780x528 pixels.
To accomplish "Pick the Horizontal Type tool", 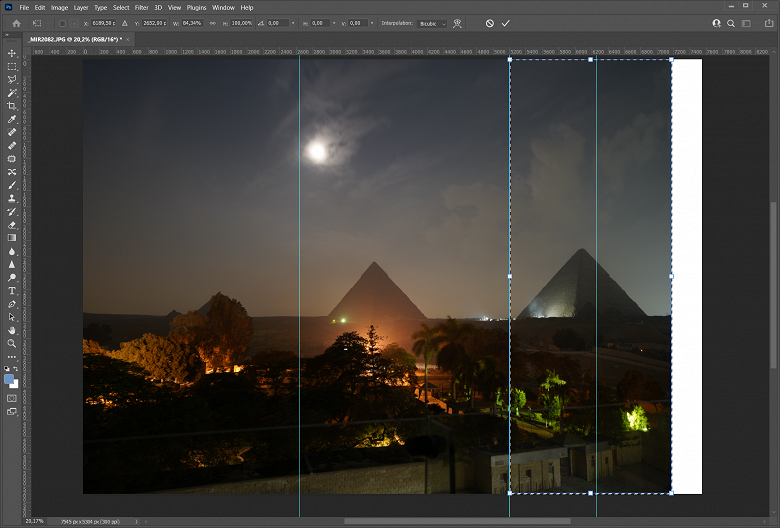I will pyautogui.click(x=12, y=291).
